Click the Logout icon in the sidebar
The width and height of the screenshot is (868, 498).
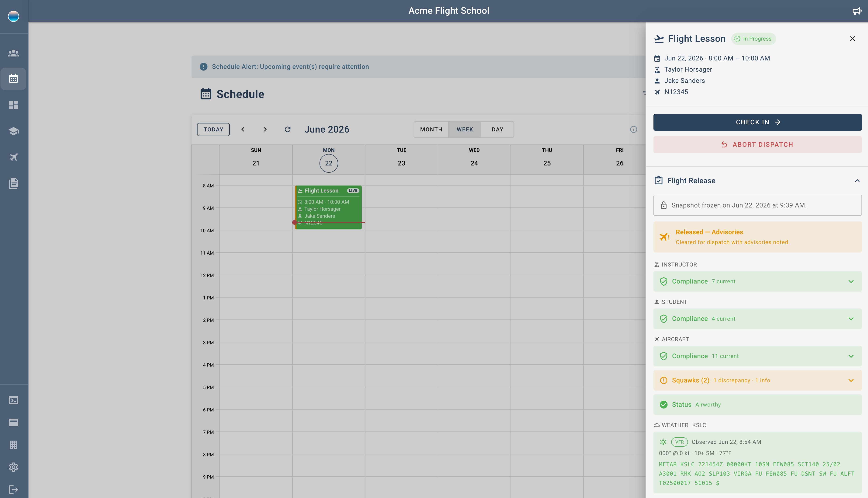pos(13,489)
